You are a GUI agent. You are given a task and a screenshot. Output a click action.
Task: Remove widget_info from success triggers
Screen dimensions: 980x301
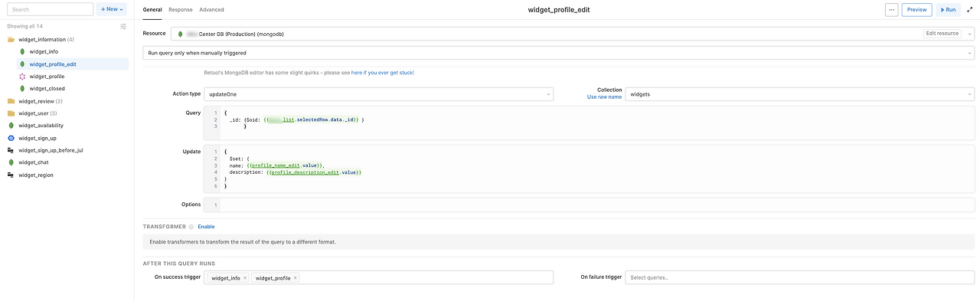pyautogui.click(x=245, y=278)
